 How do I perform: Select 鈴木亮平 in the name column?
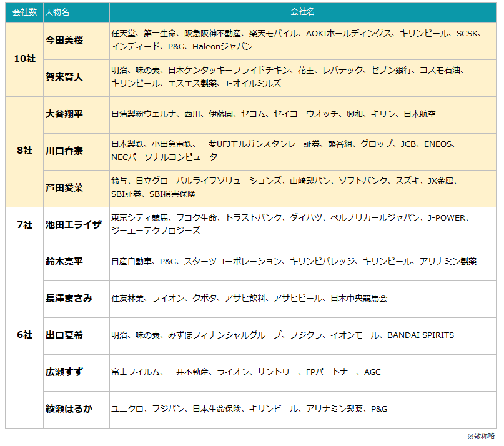coord(64,262)
